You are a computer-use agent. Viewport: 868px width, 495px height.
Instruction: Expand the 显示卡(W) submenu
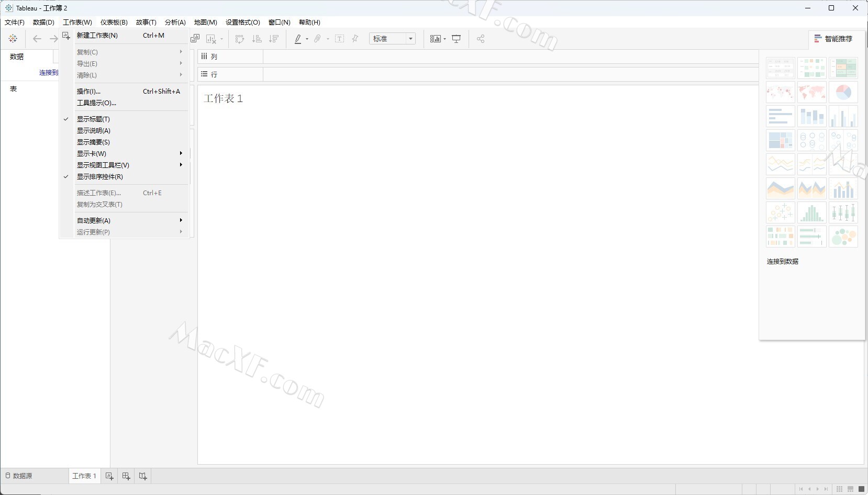(124, 154)
